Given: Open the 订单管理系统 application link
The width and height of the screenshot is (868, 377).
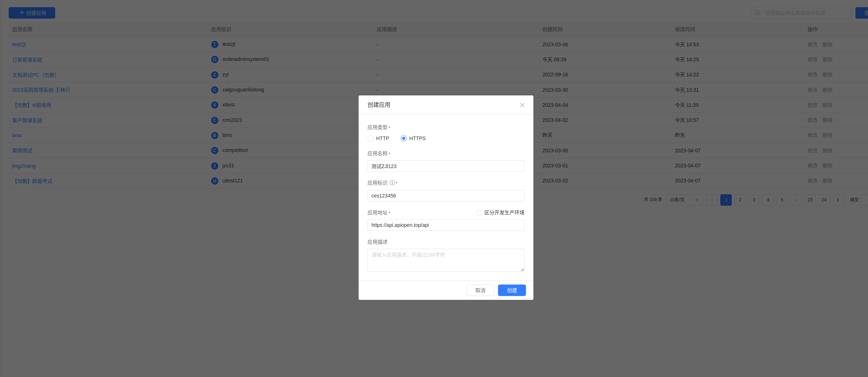Looking at the screenshot, I should click(27, 60).
